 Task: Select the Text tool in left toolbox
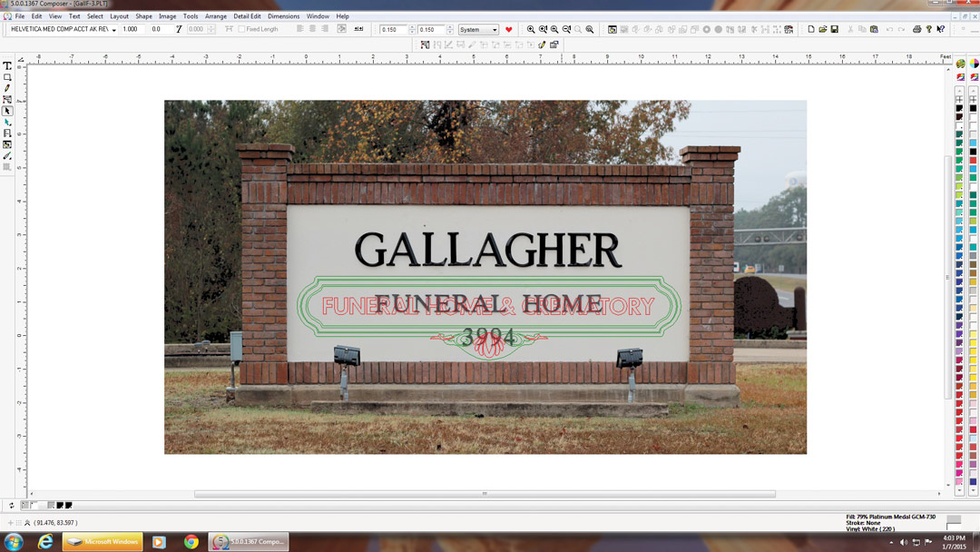(x=7, y=66)
